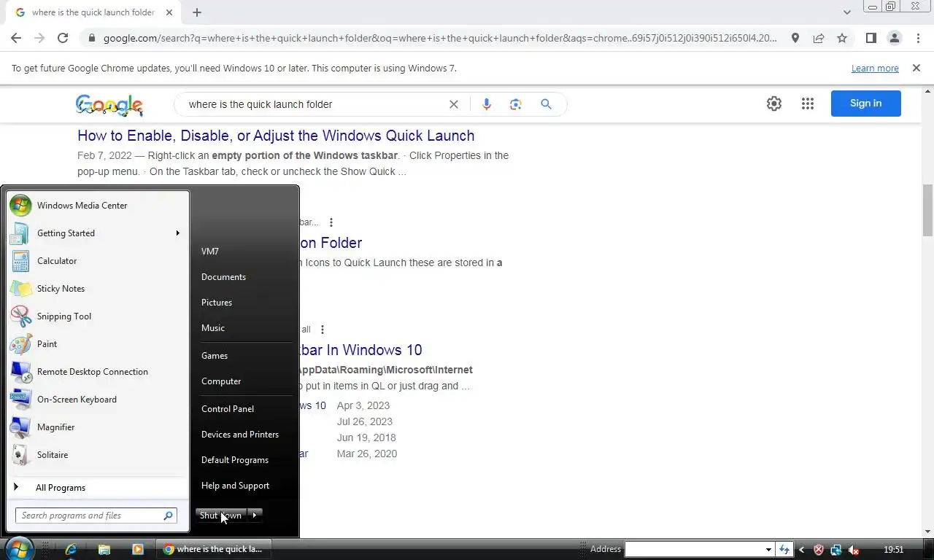Bookmark this page with the star icon
Screen dimensions: 934x560
click(x=842, y=38)
